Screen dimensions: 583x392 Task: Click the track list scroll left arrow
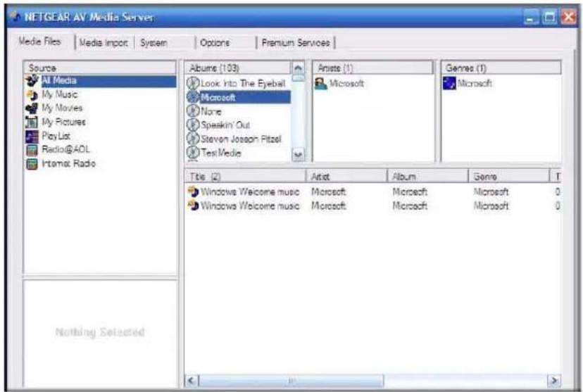(192, 381)
